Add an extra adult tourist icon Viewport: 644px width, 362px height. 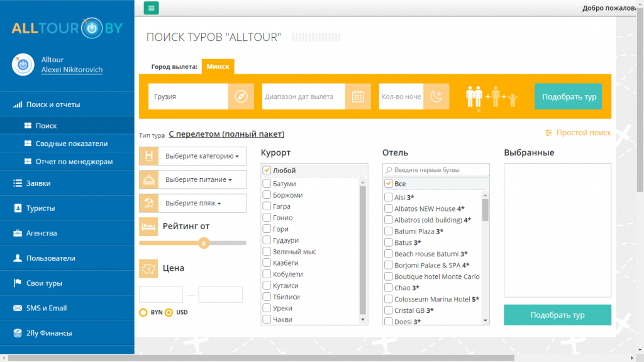tap(496, 97)
